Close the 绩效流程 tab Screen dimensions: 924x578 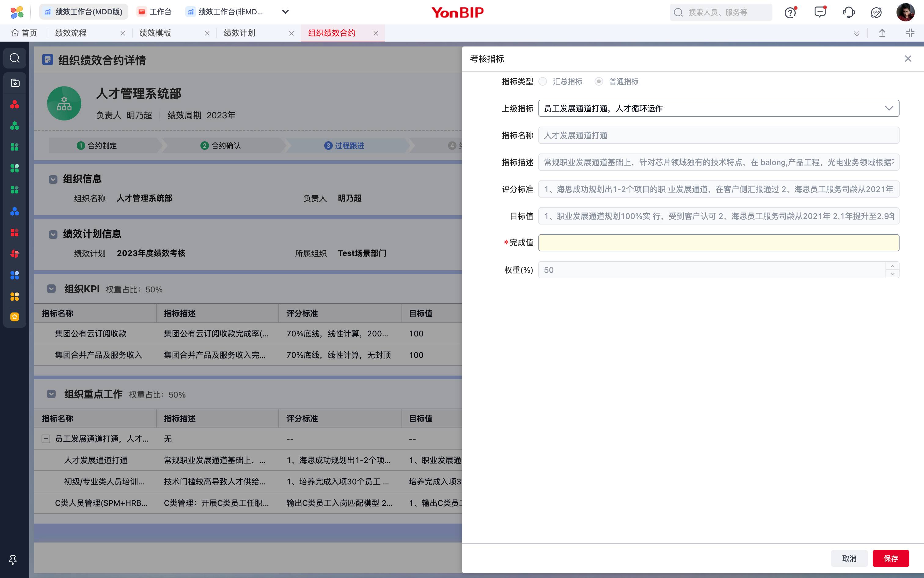123,33
